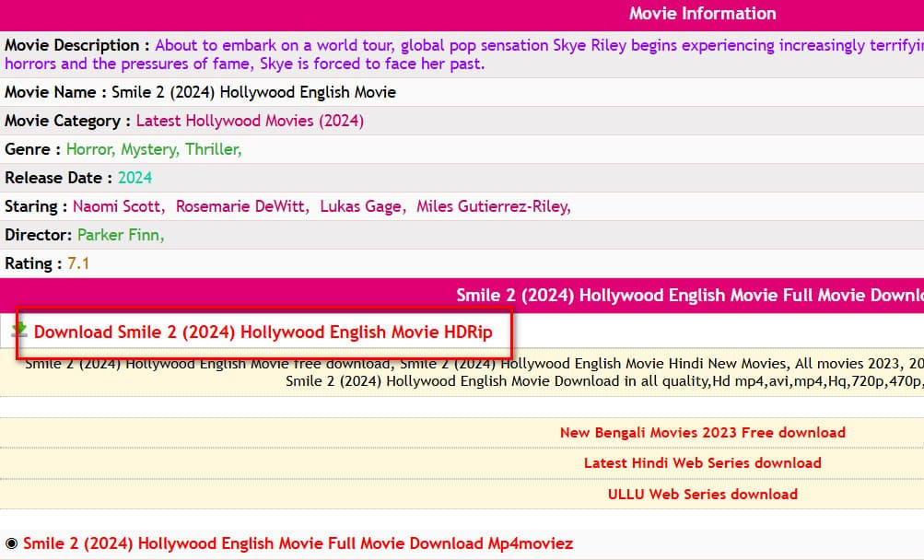Image resolution: width=924 pixels, height=560 pixels.
Task: Click the green download arrow icon
Action: [19, 330]
